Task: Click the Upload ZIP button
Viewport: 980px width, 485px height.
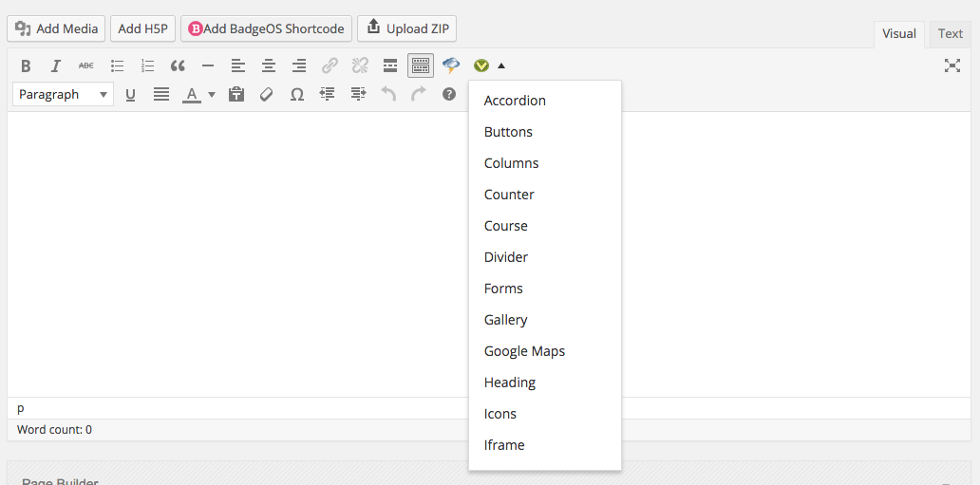Action: click(406, 28)
